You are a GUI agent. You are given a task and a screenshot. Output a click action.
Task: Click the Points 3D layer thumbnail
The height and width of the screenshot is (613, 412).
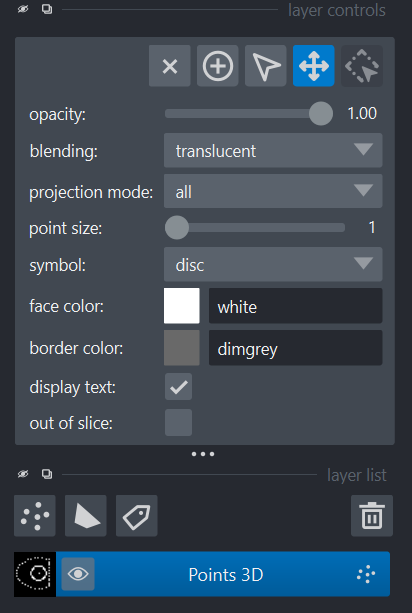coord(35,574)
